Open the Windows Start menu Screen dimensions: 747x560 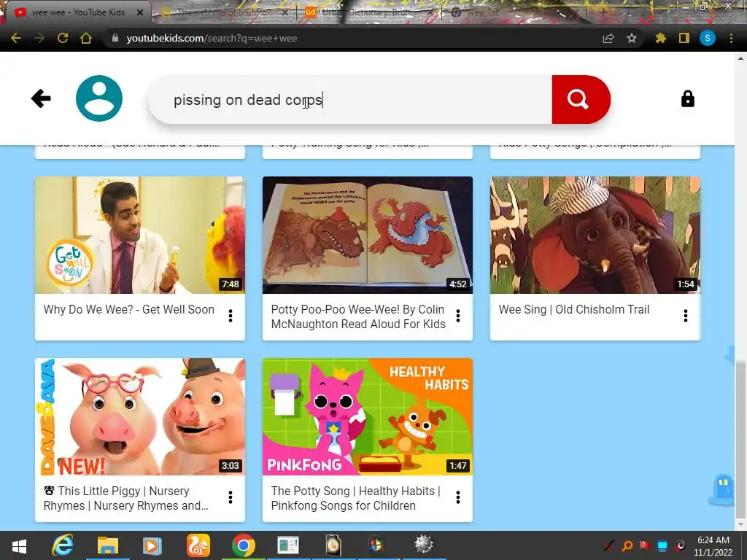pos(19,546)
